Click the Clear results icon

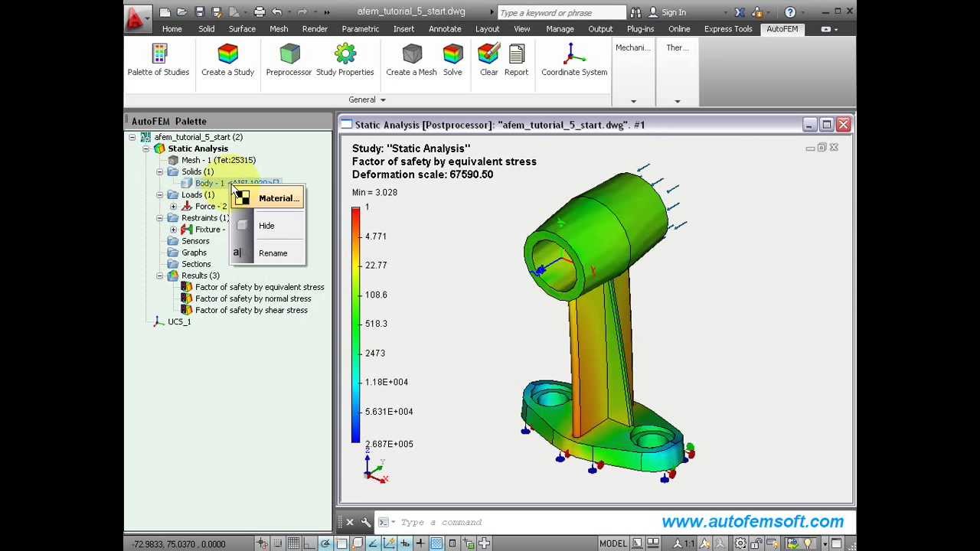pyautogui.click(x=488, y=54)
